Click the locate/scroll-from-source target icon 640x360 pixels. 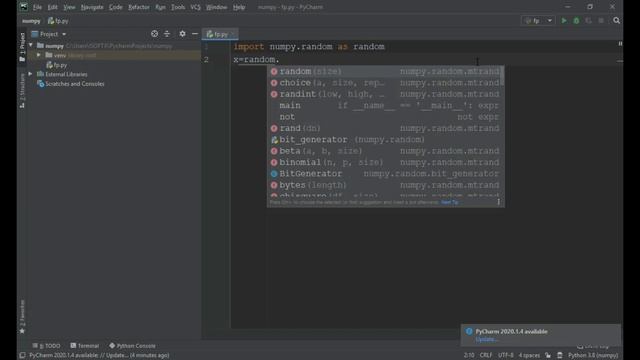pyautogui.click(x=154, y=34)
